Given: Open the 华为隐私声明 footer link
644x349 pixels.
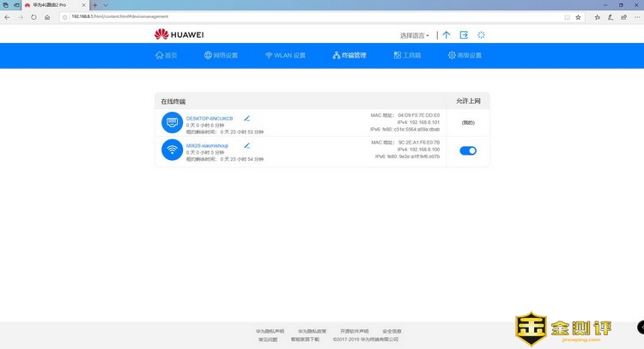Looking at the screenshot, I should click(x=270, y=331).
